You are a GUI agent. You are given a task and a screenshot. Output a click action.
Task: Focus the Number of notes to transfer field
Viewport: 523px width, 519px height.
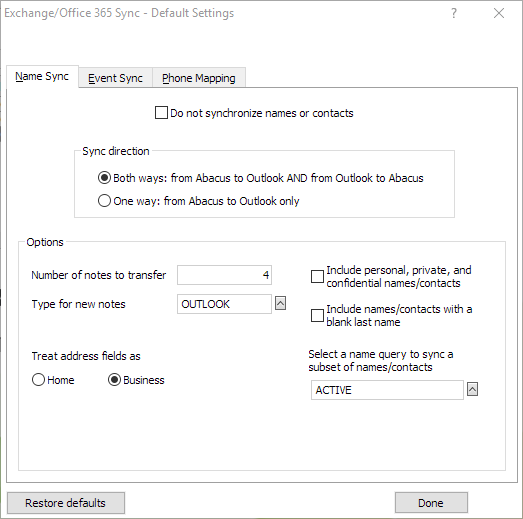click(224, 275)
